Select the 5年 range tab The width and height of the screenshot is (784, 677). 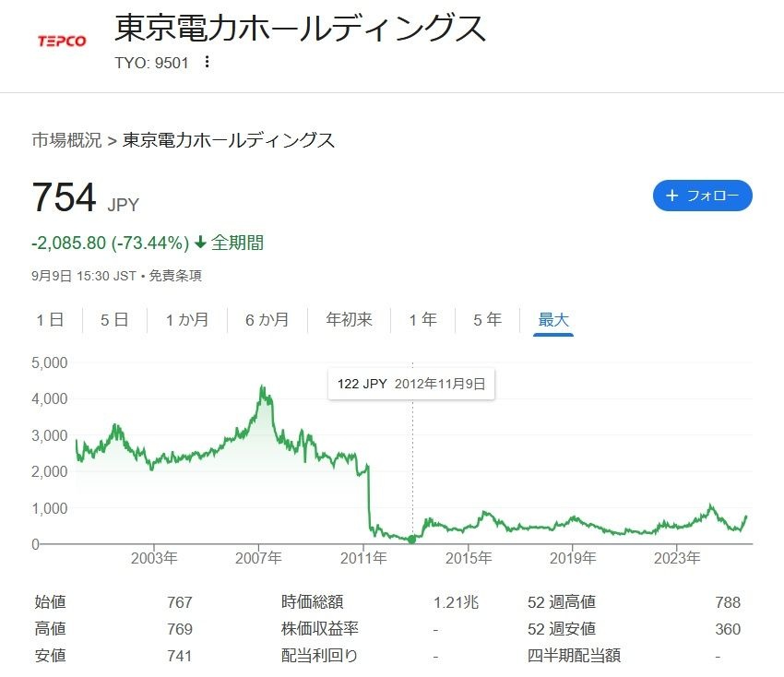[x=488, y=319]
